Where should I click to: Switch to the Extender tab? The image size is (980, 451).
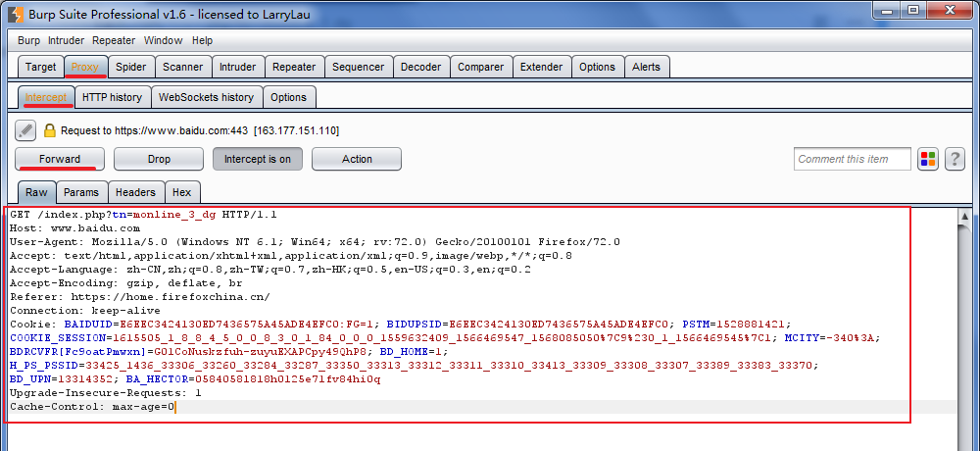[x=541, y=67]
